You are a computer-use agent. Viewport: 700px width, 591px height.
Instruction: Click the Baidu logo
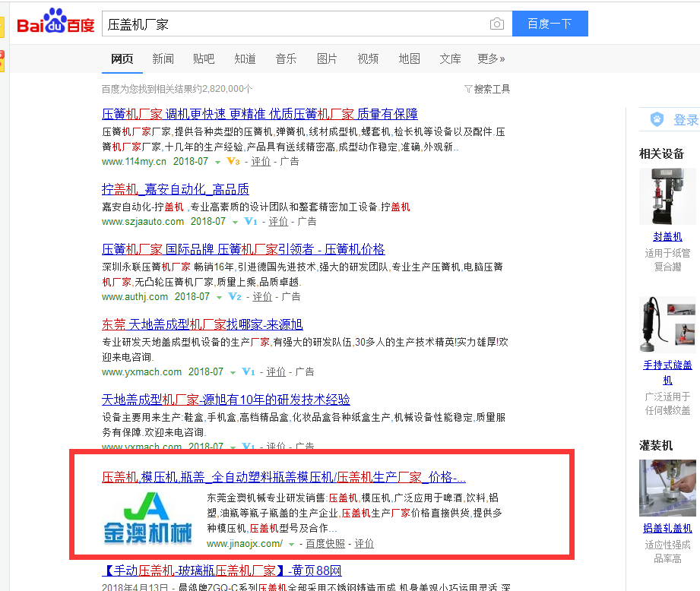(55, 24)
